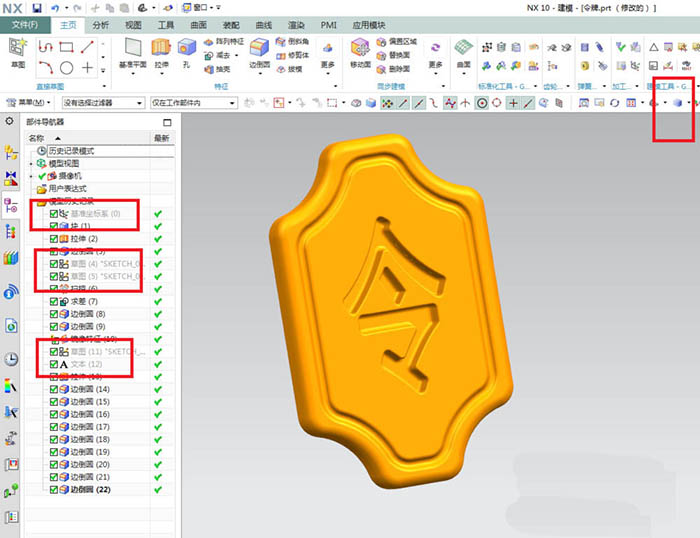This screenshot has width=700, height=538.
Task: Click the resource bar settings gear
Action: pos(9,121)
